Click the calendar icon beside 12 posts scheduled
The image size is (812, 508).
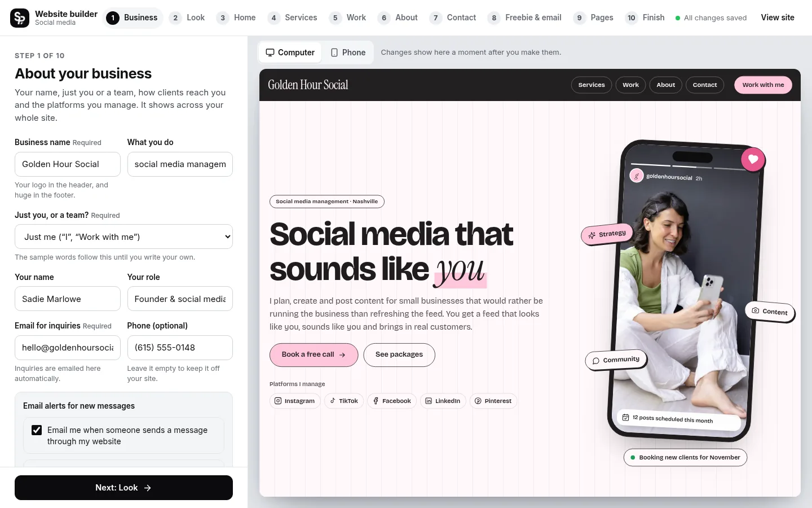pos(625,417)
